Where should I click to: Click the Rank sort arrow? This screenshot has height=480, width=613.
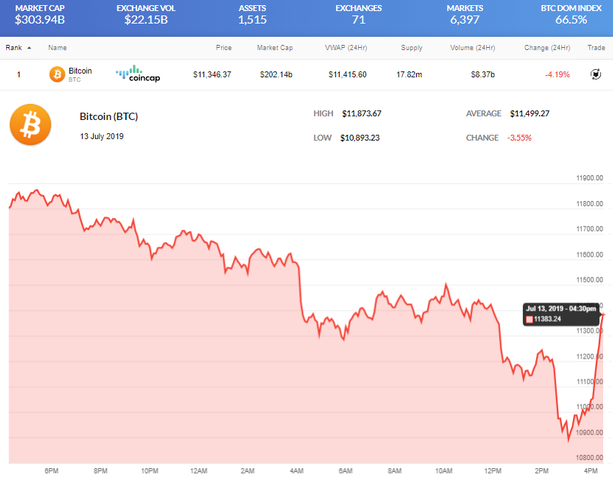pos(29,48)
